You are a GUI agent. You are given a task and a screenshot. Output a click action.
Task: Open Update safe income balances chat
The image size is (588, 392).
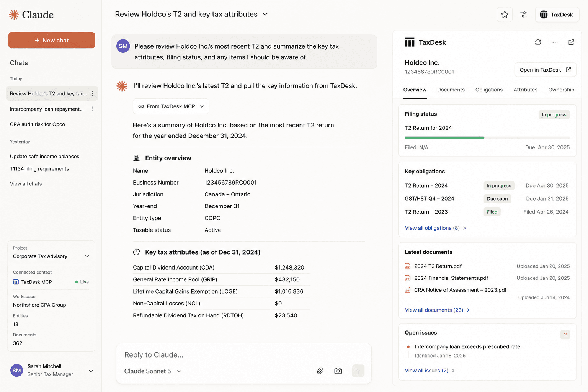[44, 157]
